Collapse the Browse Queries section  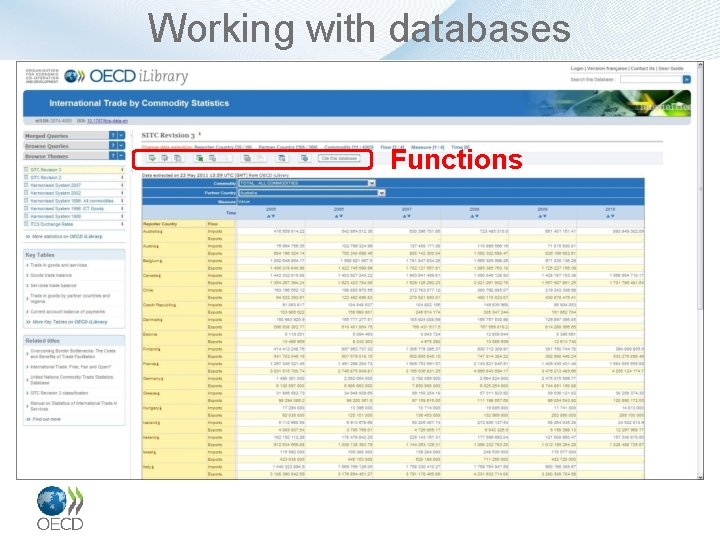click(x=121, y=146)
